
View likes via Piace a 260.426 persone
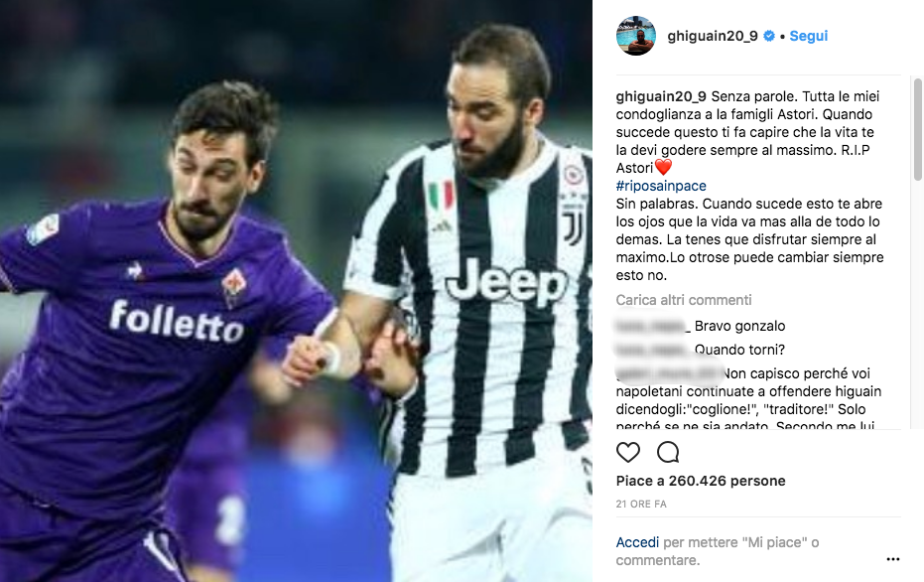pyautogui.click(x=701, y=481)
